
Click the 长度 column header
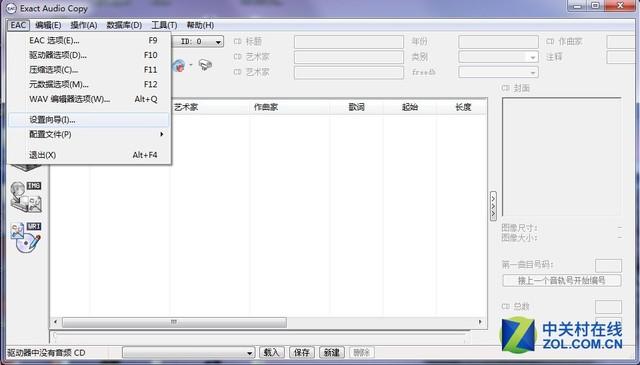coord(463,107)
